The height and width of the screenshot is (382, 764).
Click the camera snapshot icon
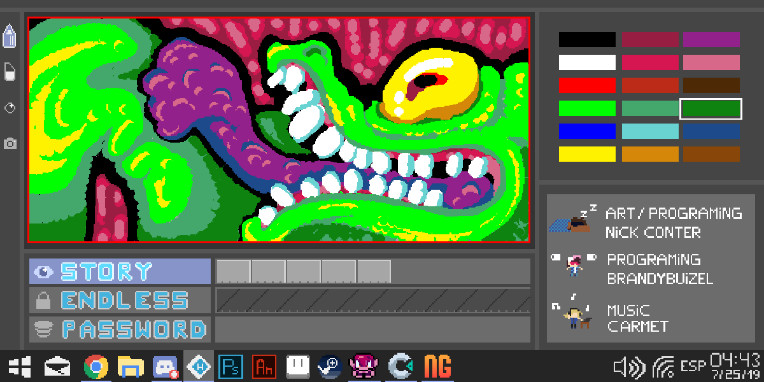coord(10,143)
